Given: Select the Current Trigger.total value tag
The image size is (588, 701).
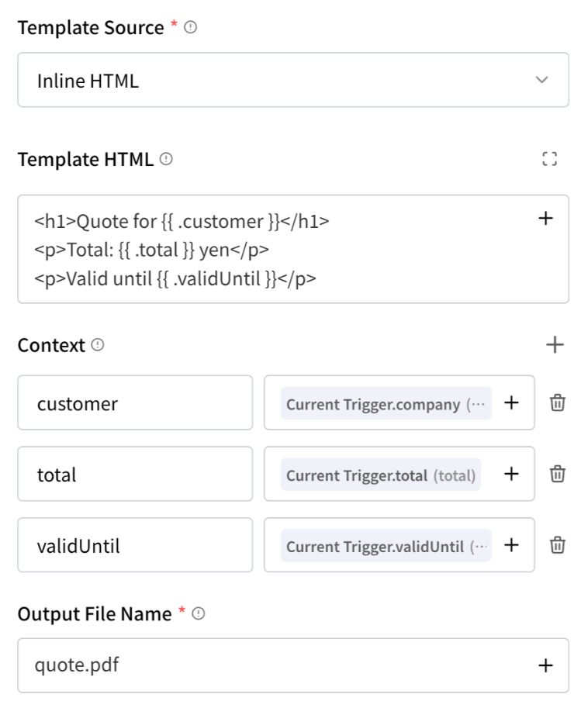Looking at the screenshot, I should (381, 475).
